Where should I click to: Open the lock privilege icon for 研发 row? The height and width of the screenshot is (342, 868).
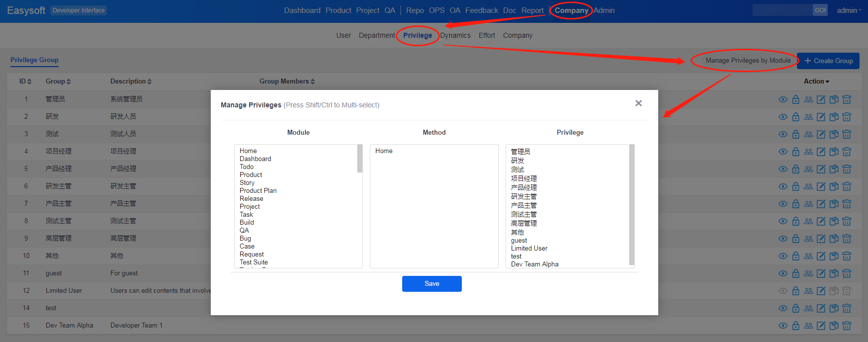pos(796,117)
